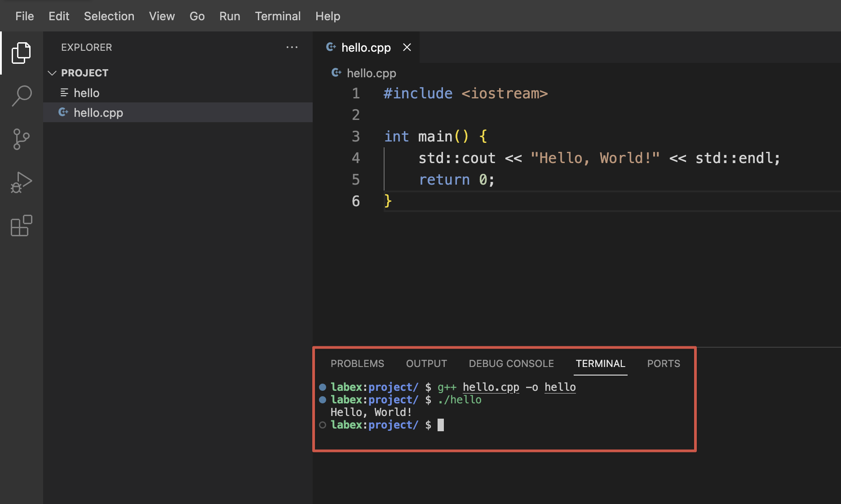Switch to the PORTS panel tab
The height and width of the screenshot is (504, 841).
[663, 363]
